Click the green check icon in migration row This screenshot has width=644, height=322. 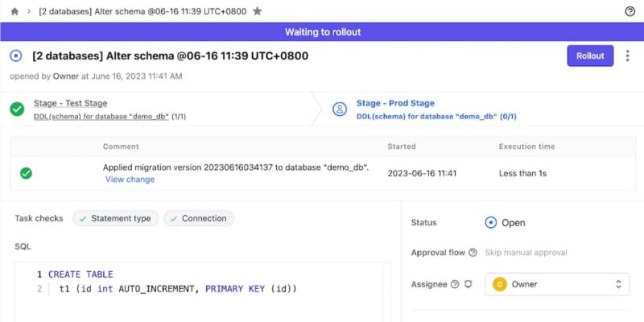click(26, 173)
